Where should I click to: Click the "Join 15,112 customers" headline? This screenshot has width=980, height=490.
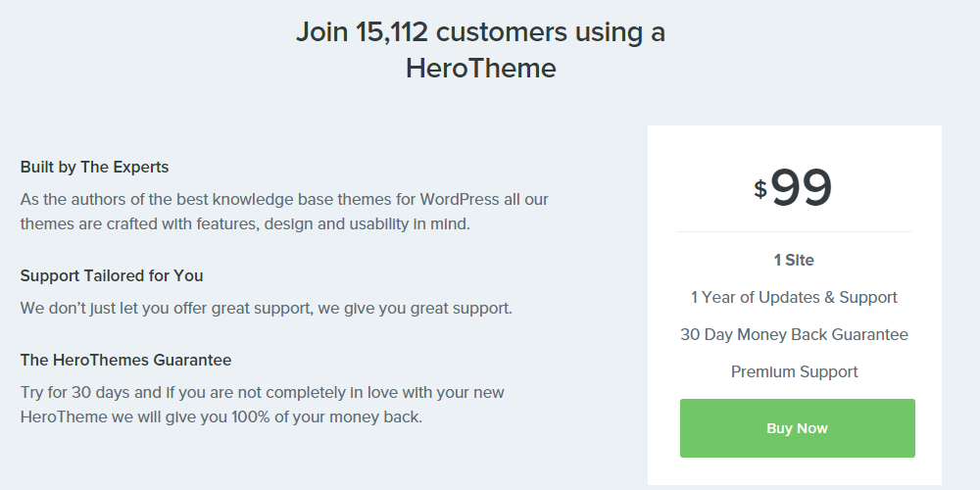pyautogui.click(x=480, y=32)
